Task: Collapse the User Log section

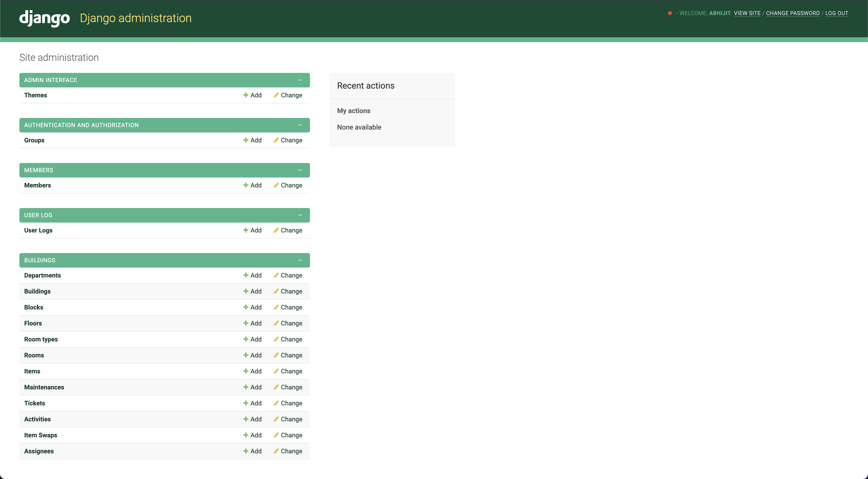Action: click(x=300, y=215)
